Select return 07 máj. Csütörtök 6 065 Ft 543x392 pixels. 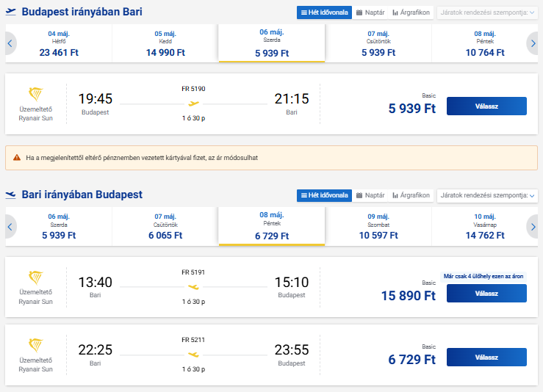165,226
